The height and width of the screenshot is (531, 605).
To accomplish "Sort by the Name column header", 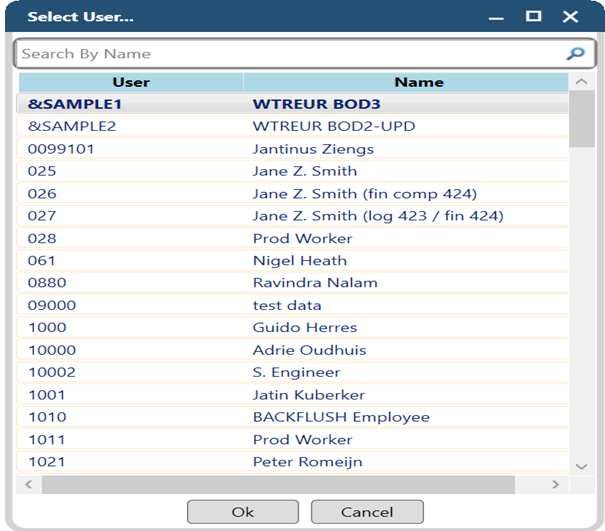I will click(418, 83).
